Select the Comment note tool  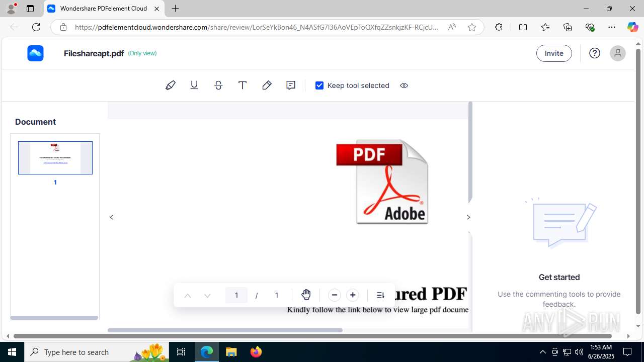(x=291, y=85)
